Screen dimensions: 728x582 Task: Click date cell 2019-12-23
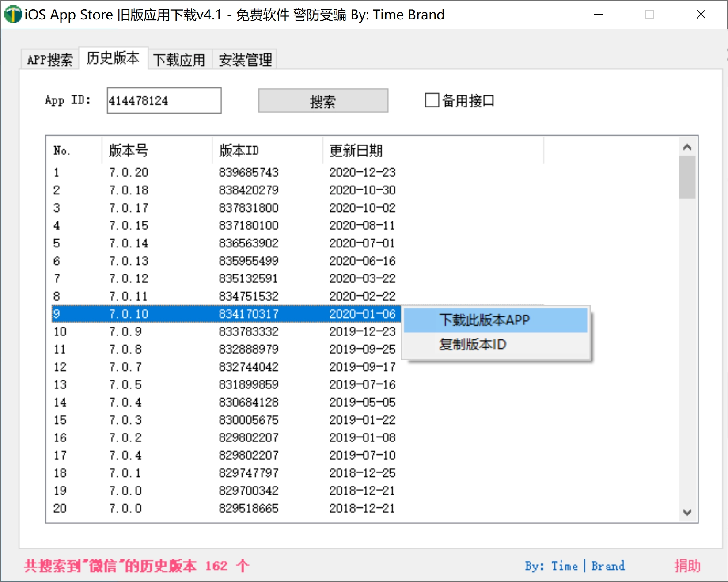click(362, 331)
